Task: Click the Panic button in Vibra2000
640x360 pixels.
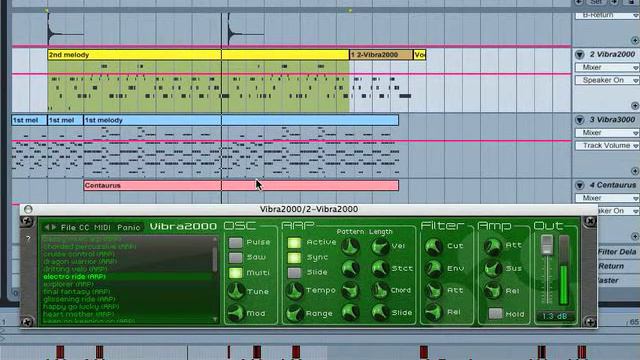Action: tap(129, 227)
